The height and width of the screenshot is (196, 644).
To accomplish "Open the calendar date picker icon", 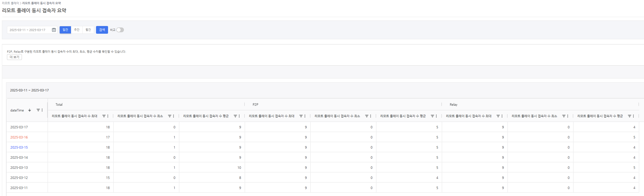I will tap(54, 30).
